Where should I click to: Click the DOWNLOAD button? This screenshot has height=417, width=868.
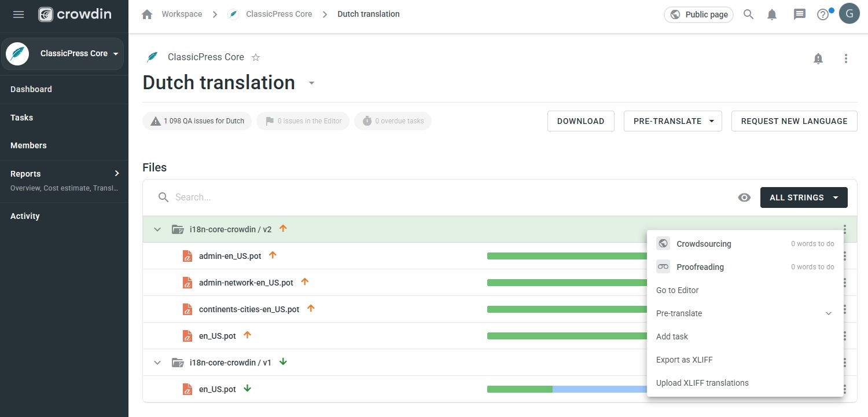click(x=580, y=120)
